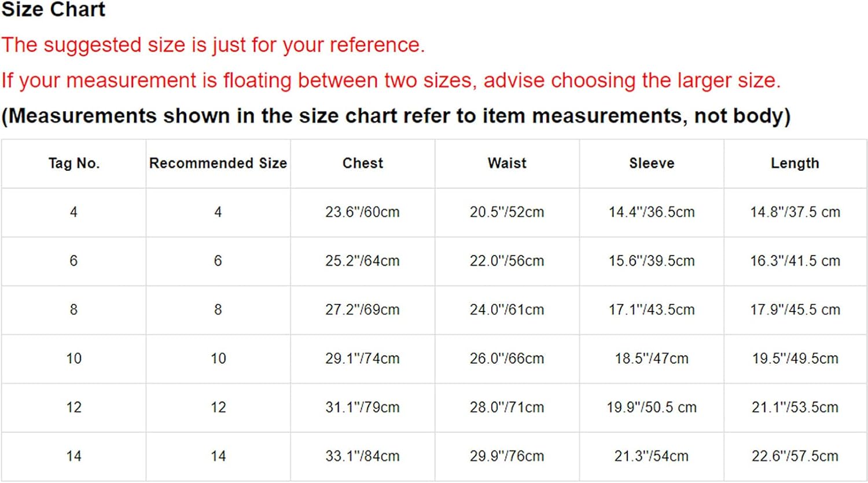Select the "Length" column header
Viewport: 868px width, 483px height.
[795, 163]
